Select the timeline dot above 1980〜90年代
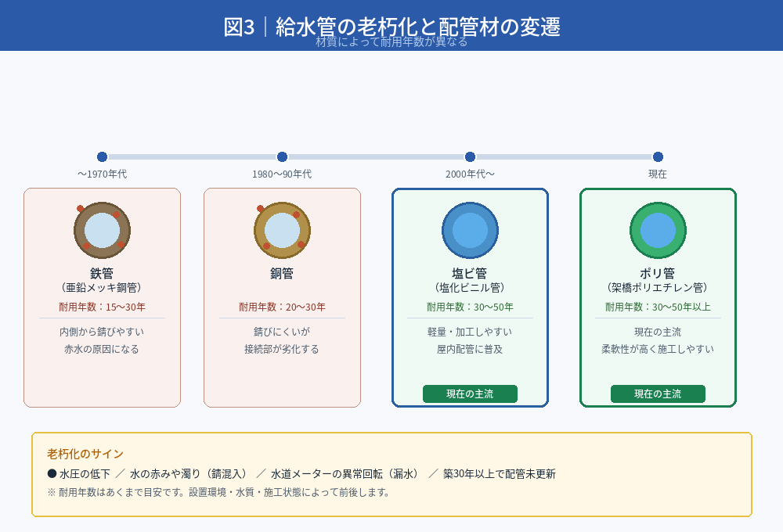783x532 pixels. 282,156
